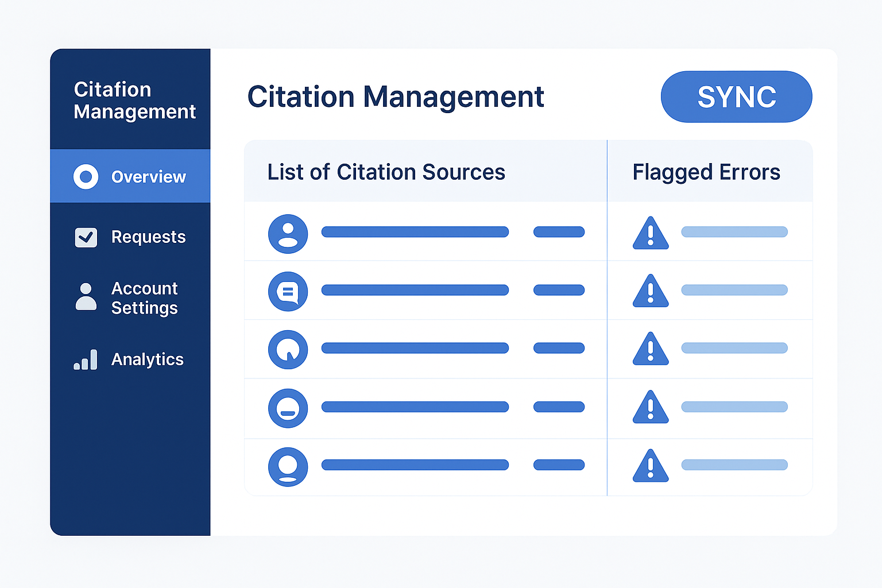The image size is (882, 588).
Task: Click the minus circle icon on fourth citation source
Action: click(288, 408)
